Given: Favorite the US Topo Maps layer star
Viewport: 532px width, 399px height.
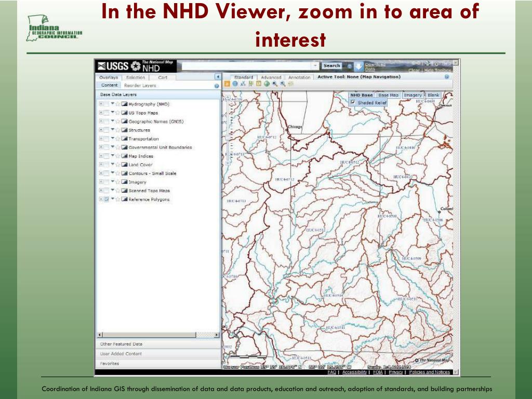Looking at the screenshot, I should click(118, 113).
